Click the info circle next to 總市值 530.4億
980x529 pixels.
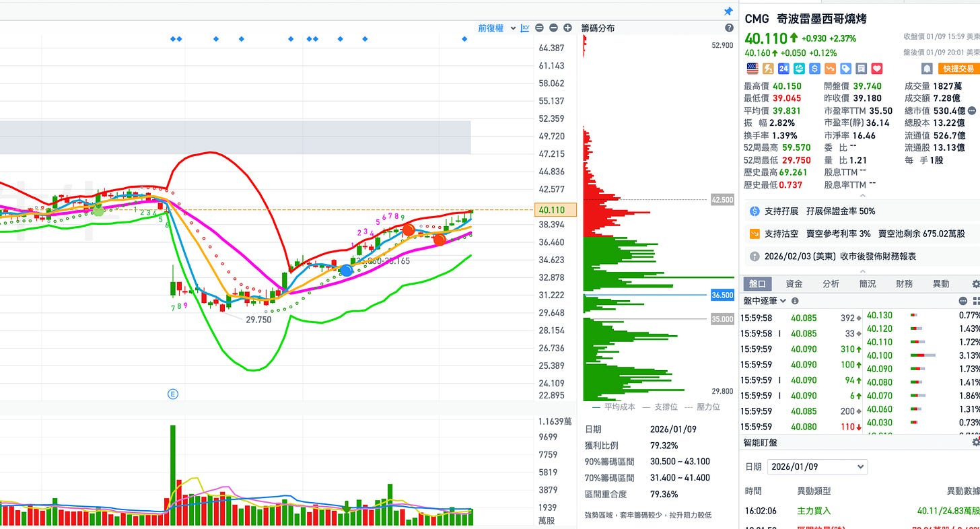pos(971,110)
